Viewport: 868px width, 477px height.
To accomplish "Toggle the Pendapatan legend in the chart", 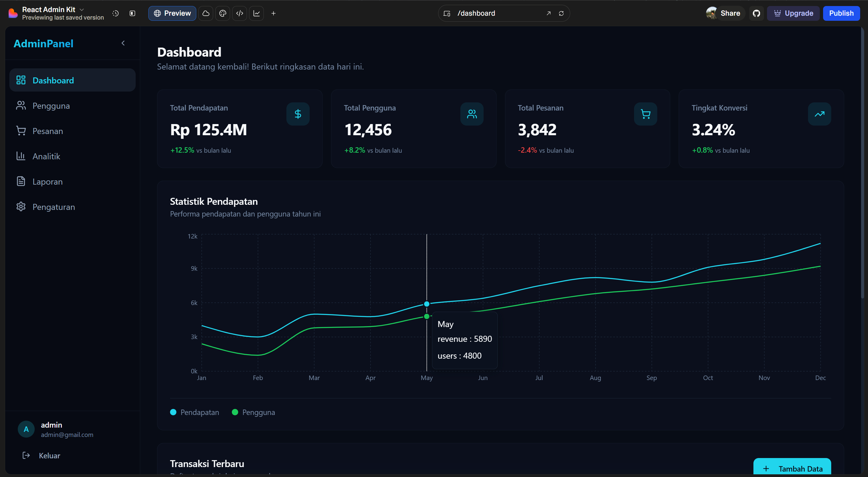I will (x=194, y=412).
